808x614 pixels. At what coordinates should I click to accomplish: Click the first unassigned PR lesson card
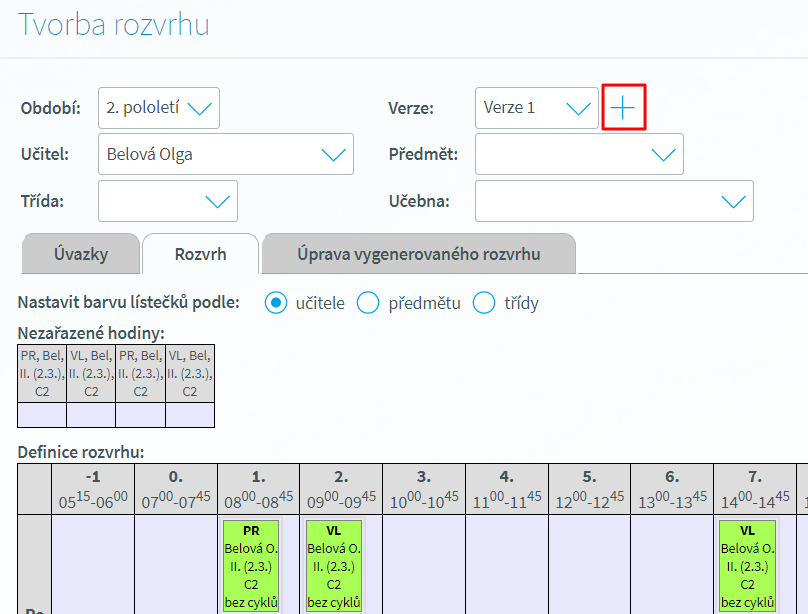(42, 373)
